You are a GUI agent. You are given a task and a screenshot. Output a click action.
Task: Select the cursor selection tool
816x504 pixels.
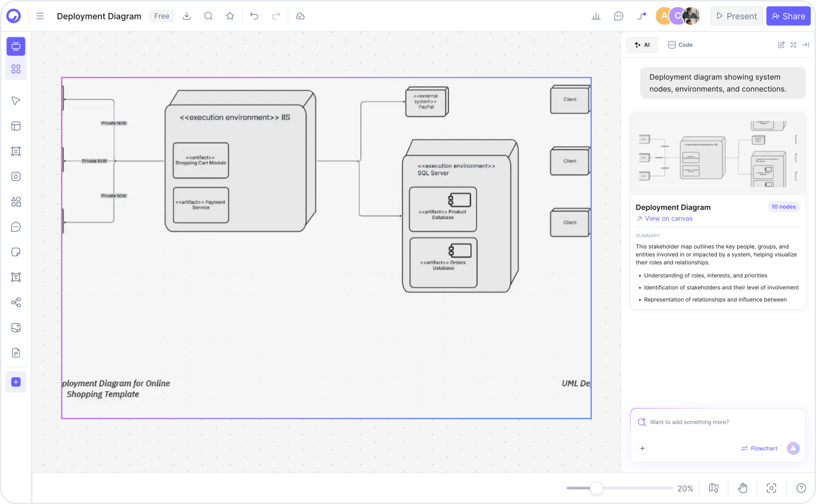[x=16, y=101]
